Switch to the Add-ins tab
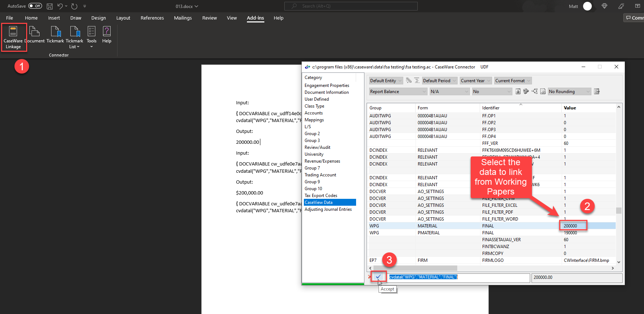Viewport: 644px width, 314px height. click(255, 18)
